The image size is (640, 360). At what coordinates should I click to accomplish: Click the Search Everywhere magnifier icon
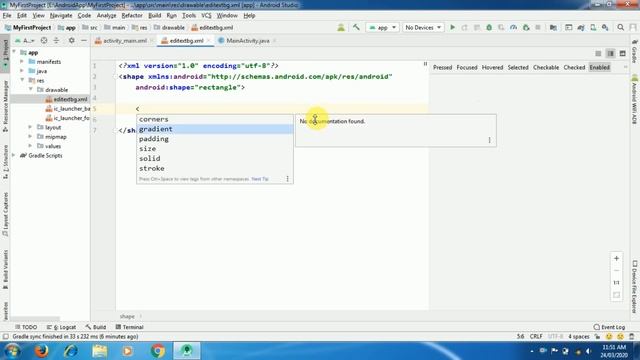click(x=620, y=27)
